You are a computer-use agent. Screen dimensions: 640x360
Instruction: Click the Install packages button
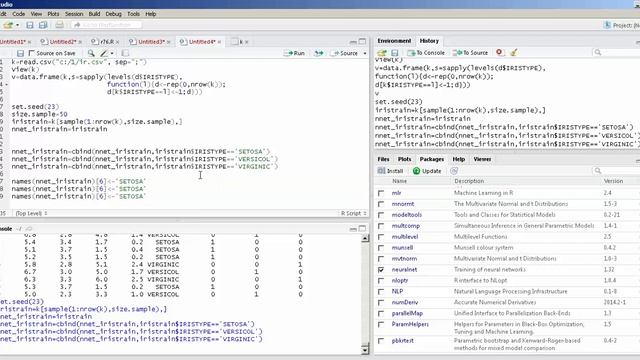click(391, 171)
